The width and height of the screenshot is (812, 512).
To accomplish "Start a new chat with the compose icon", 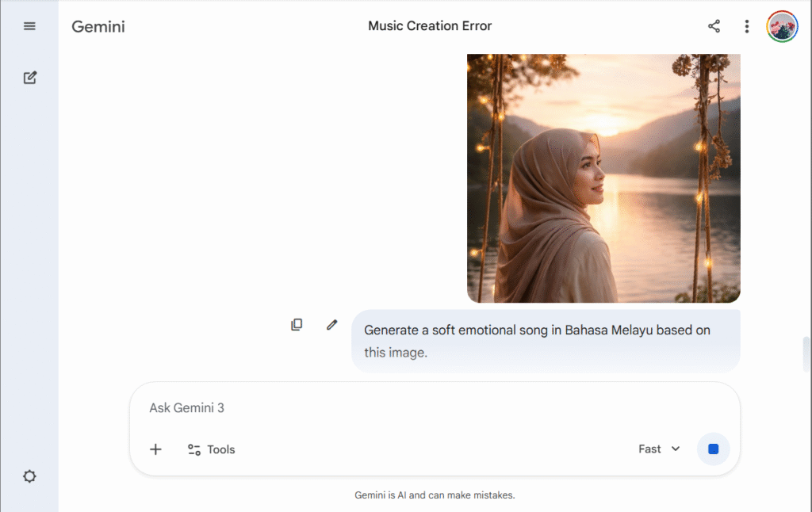I will click(29, 78).
